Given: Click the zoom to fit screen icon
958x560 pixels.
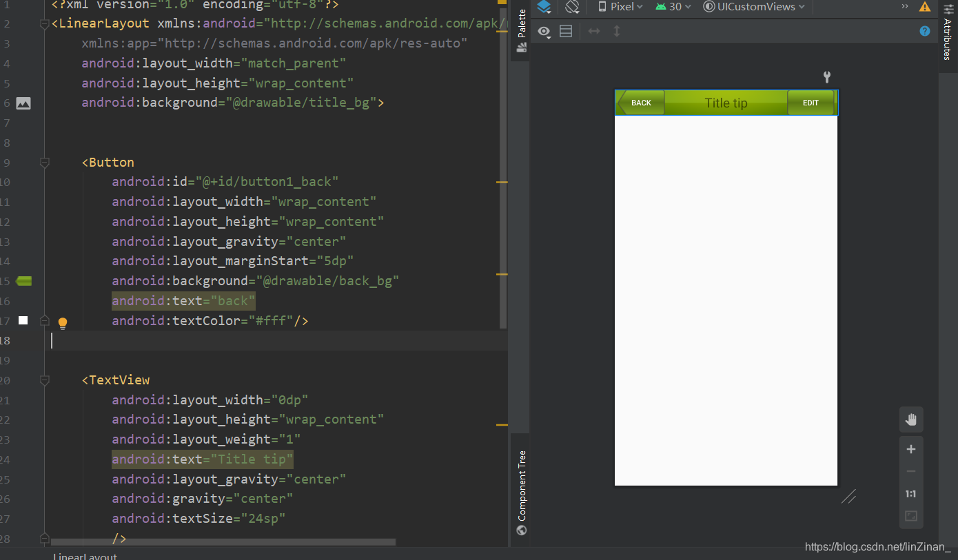Looking at the screenshot, I should click(x=911, y=516).
